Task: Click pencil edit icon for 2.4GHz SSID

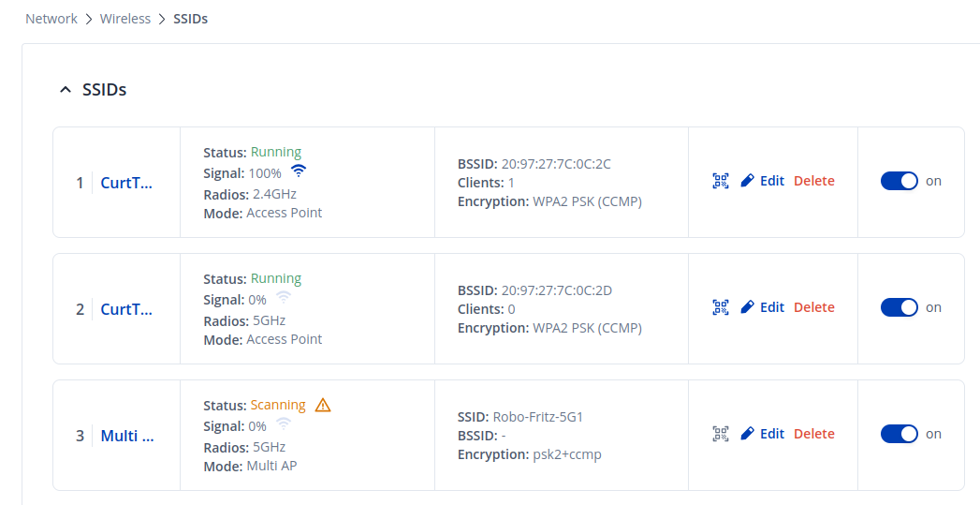Action: [747, 181]
